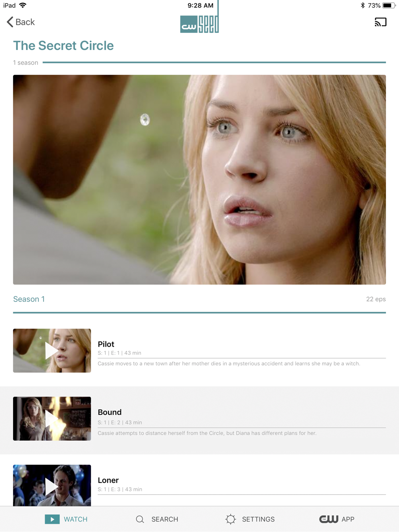Tap the Chromecast cast icon
The image size is (399, 532).
tap(381, 22)
